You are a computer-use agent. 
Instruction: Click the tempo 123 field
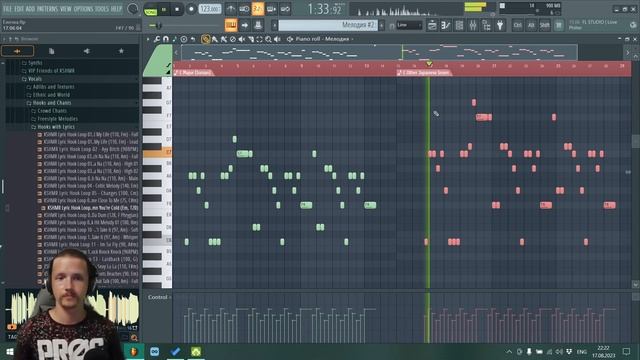point(210,9)
